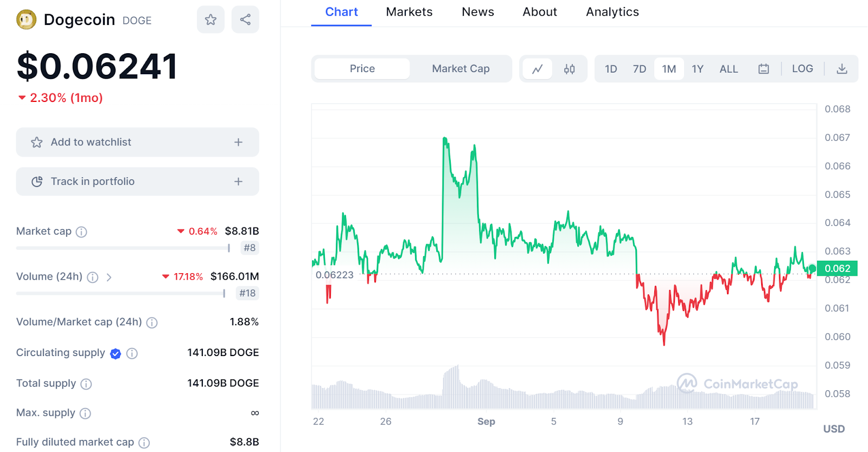
Task: Click pie icon in Track in portfolio
Action: (x=37, y=182)
